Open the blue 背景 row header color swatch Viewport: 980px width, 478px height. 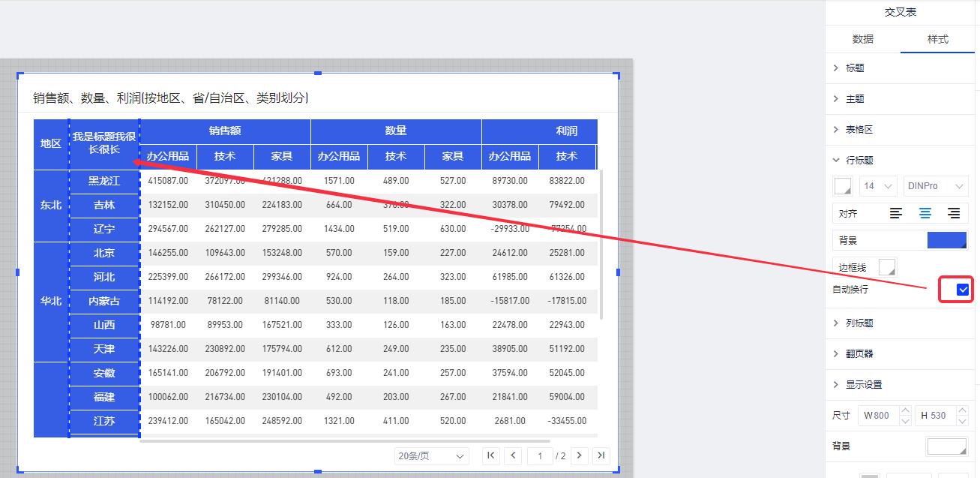click(947, 240)
